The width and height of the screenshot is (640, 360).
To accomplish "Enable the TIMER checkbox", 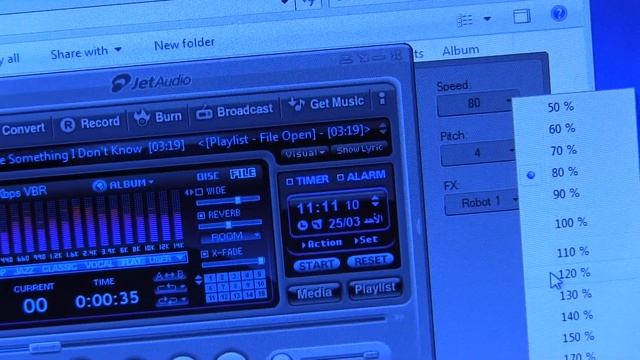I will 289,181.
